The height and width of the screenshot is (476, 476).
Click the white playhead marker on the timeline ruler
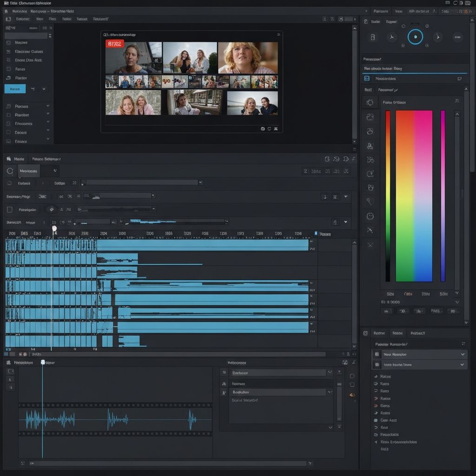pyautogui.click(x=54, y=228)
